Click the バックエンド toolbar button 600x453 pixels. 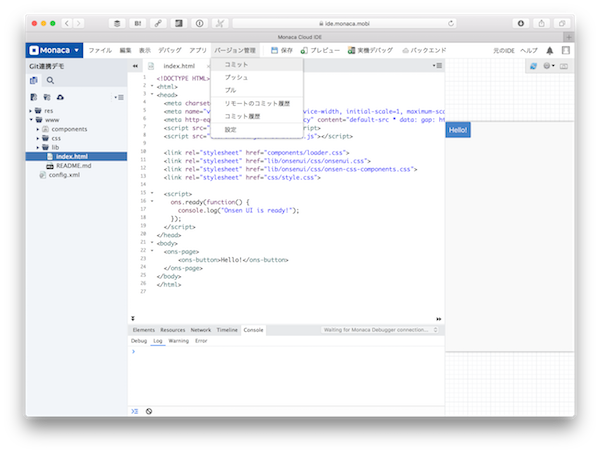(424, 50)
